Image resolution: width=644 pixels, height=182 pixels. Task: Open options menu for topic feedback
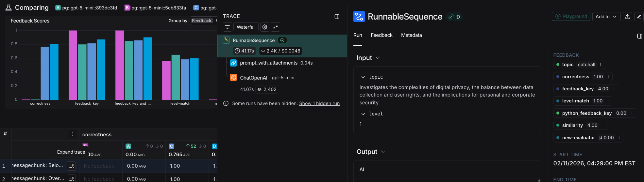601,65
